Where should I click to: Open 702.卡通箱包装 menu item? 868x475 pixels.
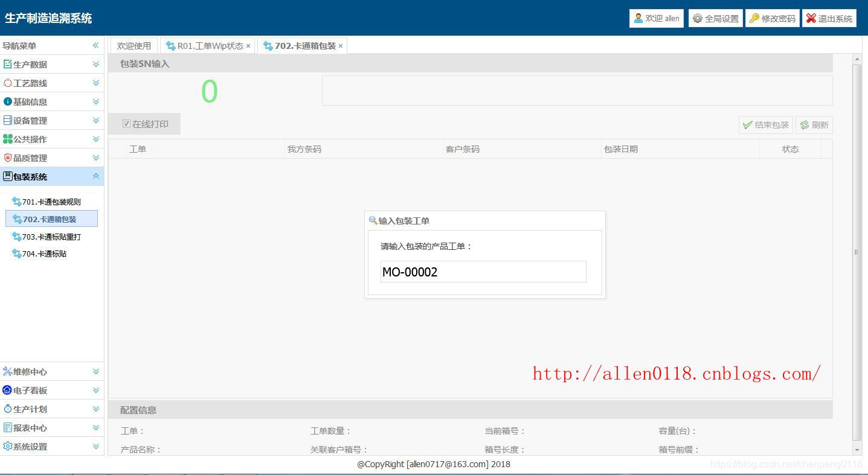click(51, 219)
